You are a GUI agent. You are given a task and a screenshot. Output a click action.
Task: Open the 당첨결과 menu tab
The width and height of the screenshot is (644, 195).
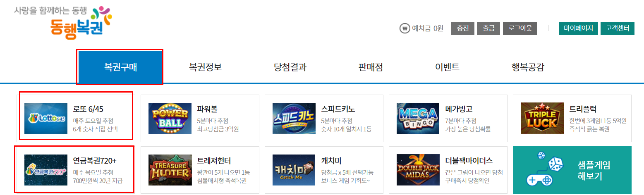290,67
